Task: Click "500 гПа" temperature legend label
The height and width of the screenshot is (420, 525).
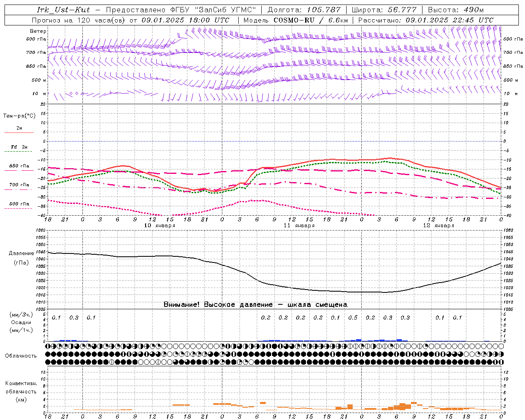Action: [19, 204]
